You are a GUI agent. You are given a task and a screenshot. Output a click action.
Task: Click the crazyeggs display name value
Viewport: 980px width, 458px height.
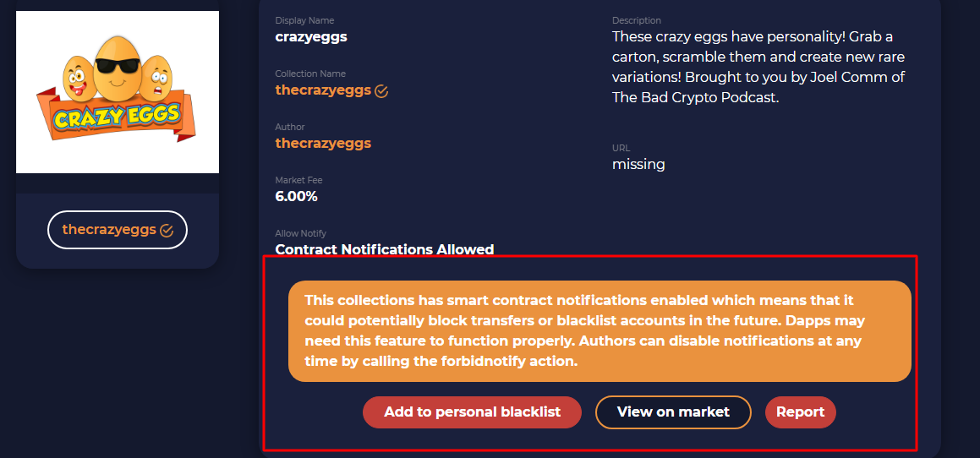pos(311,37)
